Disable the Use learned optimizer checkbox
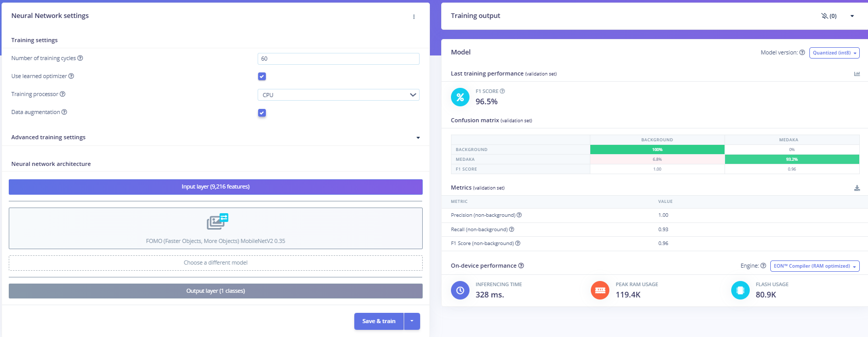 click(x=262, y=77)
